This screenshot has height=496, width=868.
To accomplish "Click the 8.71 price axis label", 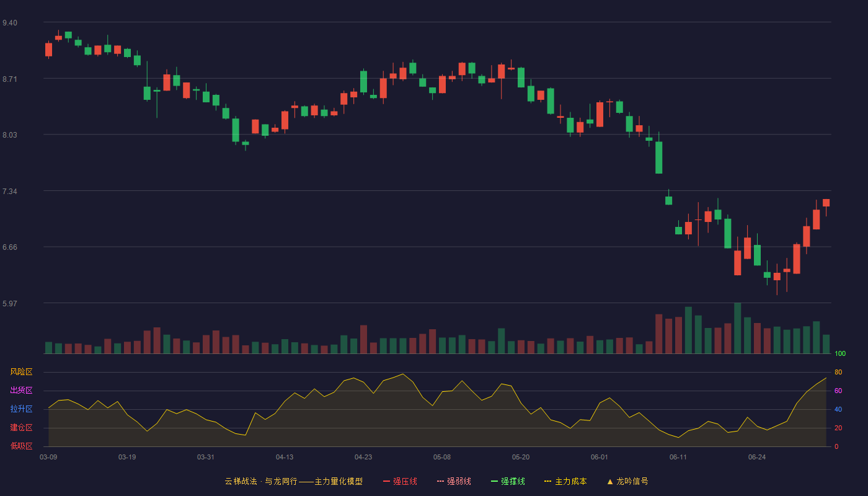I will [x=10, y=79].
